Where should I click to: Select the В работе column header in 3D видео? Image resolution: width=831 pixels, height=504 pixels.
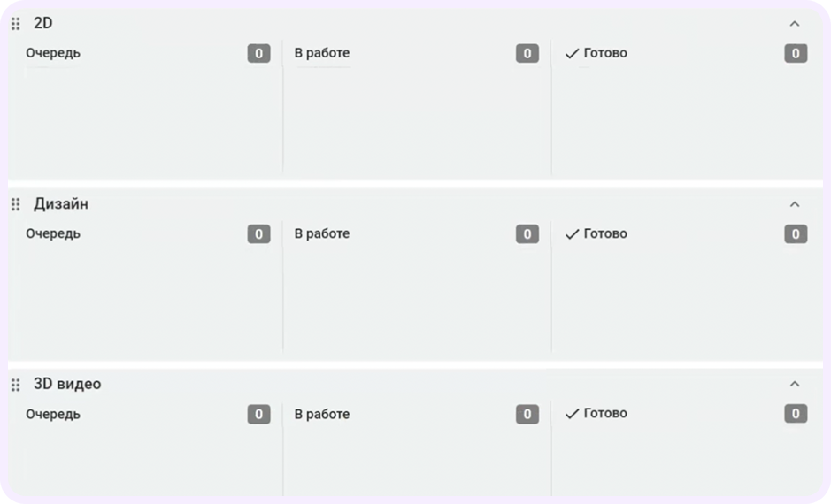[x=322, y=414]
